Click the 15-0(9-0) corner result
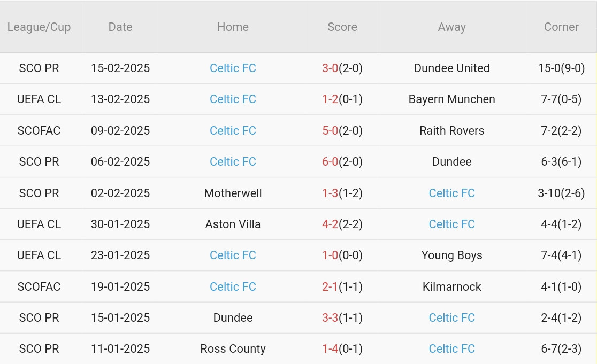 [x=561, y=68]
